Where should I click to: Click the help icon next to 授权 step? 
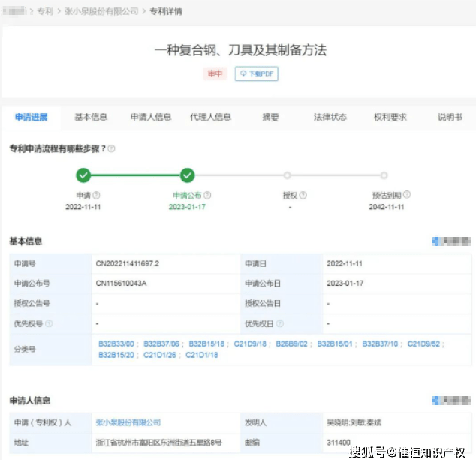(303, 195)
